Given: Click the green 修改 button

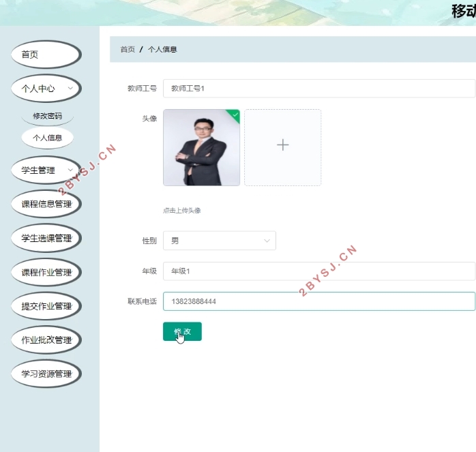Looking at the screenshot, I should [x=182, y=331].
